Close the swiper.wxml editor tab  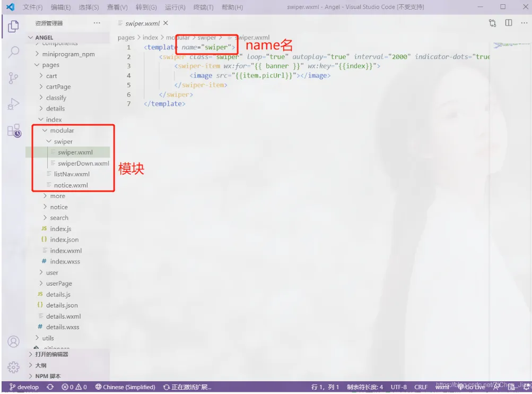point(165,23)
